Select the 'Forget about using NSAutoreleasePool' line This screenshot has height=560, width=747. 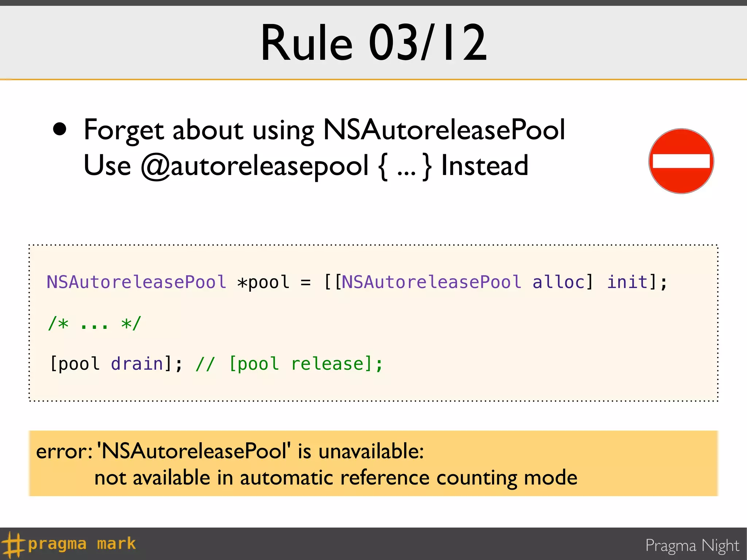324,130
